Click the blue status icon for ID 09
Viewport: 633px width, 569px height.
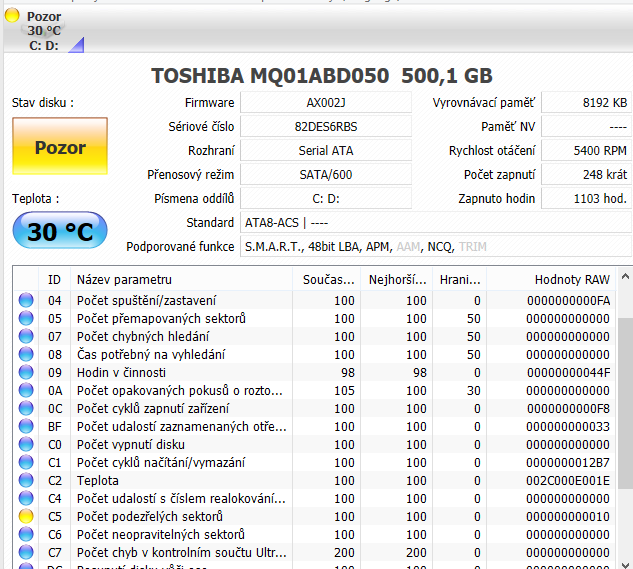[26, 372]
